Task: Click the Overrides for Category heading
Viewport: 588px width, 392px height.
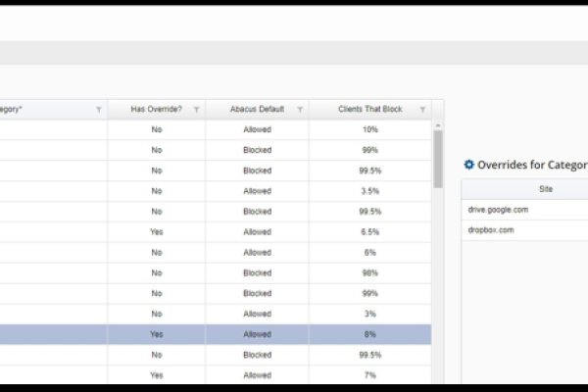Action: click(x=531, y=165)
